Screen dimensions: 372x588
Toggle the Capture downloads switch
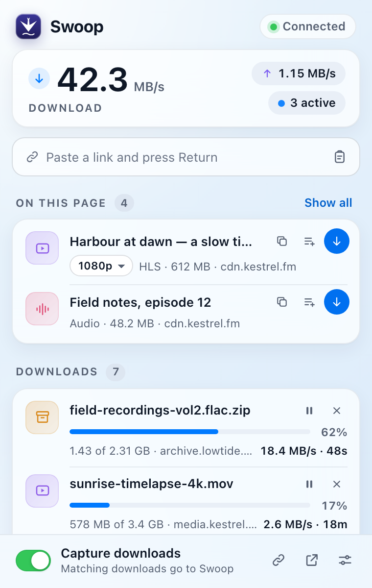(x=33, y=561)
